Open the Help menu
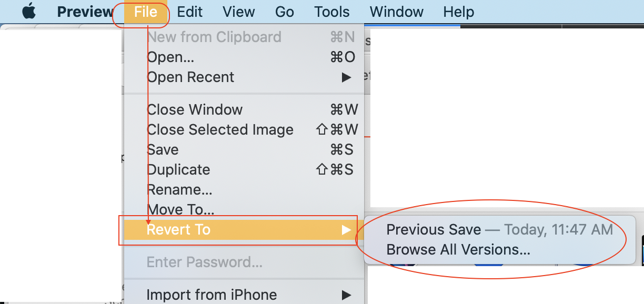The height and width of the screenshot is (304, 644). coord(458,12)
